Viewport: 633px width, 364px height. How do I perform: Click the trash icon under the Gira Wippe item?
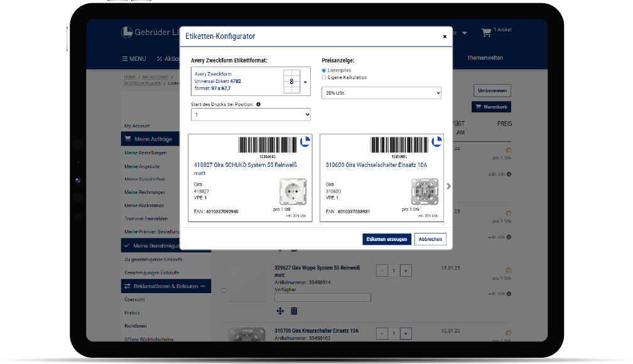(x=294, y=311)
